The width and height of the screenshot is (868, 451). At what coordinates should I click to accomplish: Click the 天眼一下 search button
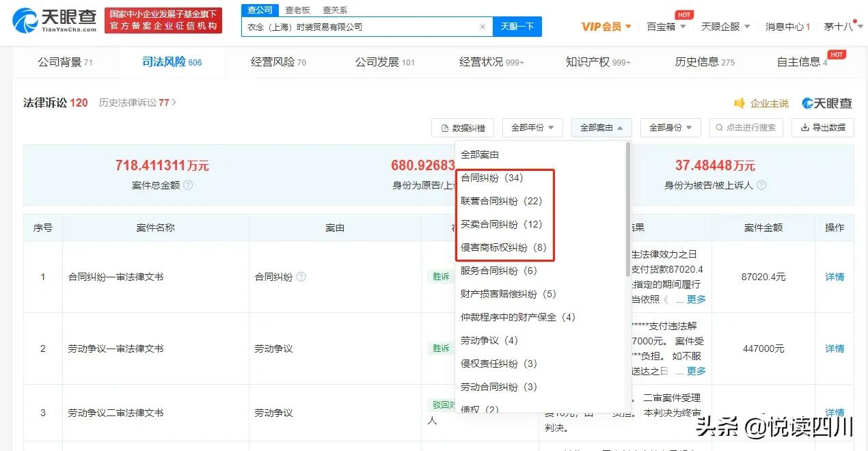[517, 26]
